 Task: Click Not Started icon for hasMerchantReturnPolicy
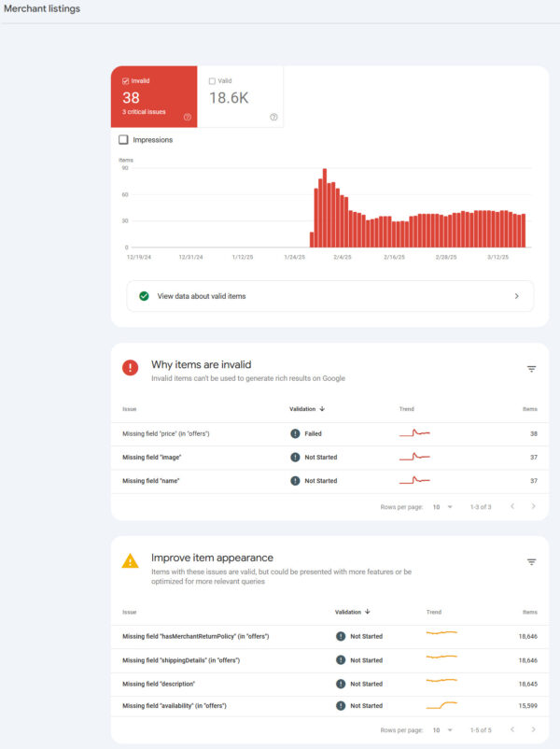point(341,636)
